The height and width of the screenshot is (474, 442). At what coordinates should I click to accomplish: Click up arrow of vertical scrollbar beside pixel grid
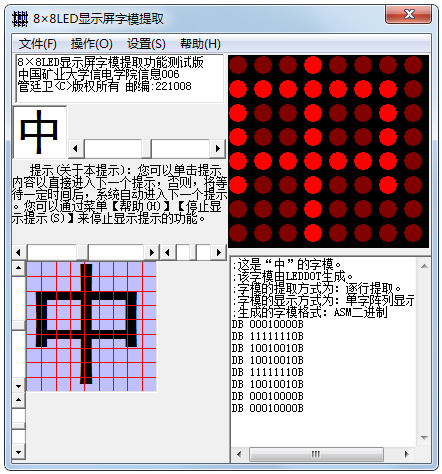tap(19, 268)
